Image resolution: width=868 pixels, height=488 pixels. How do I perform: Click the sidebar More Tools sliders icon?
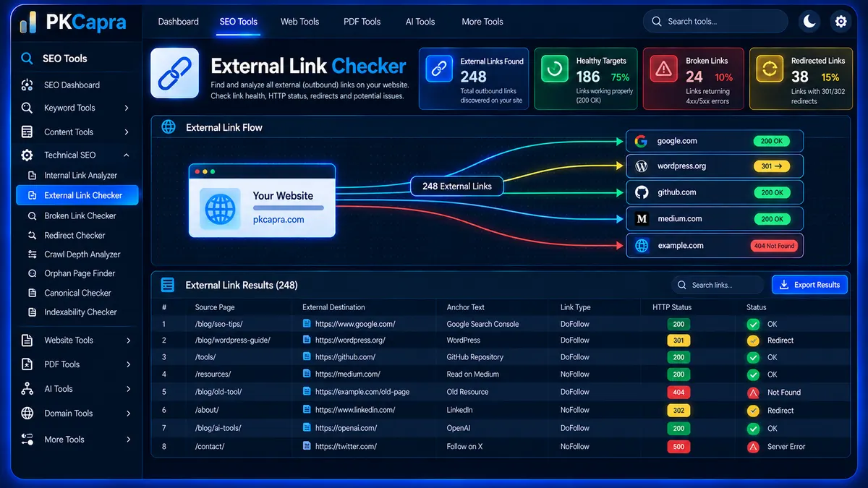click(27, 439)
